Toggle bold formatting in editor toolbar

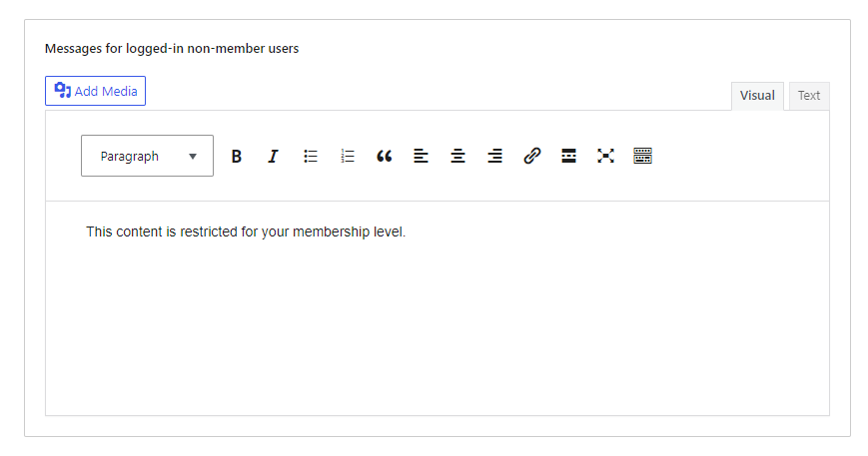[x=237, y=157]
